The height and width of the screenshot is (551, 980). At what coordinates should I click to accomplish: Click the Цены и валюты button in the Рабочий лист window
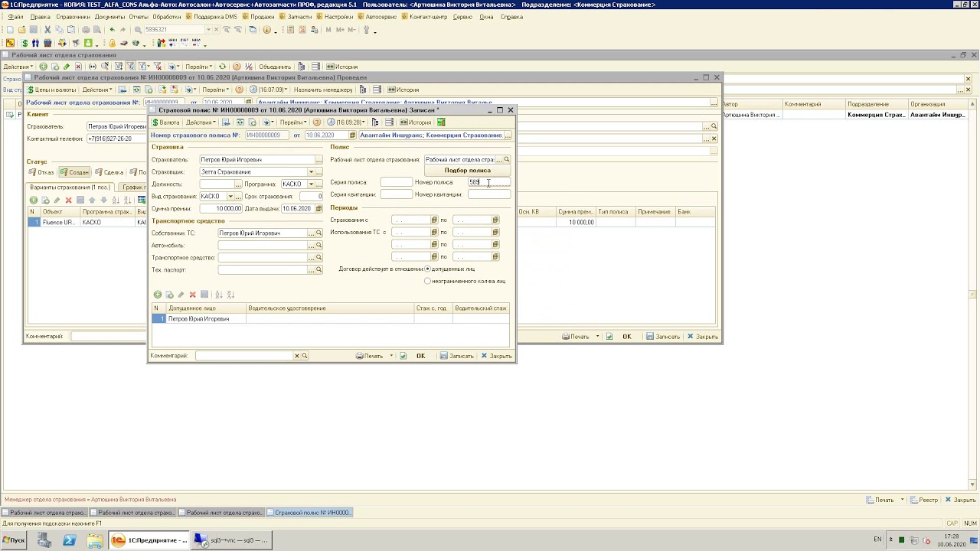tap(52, 90)
